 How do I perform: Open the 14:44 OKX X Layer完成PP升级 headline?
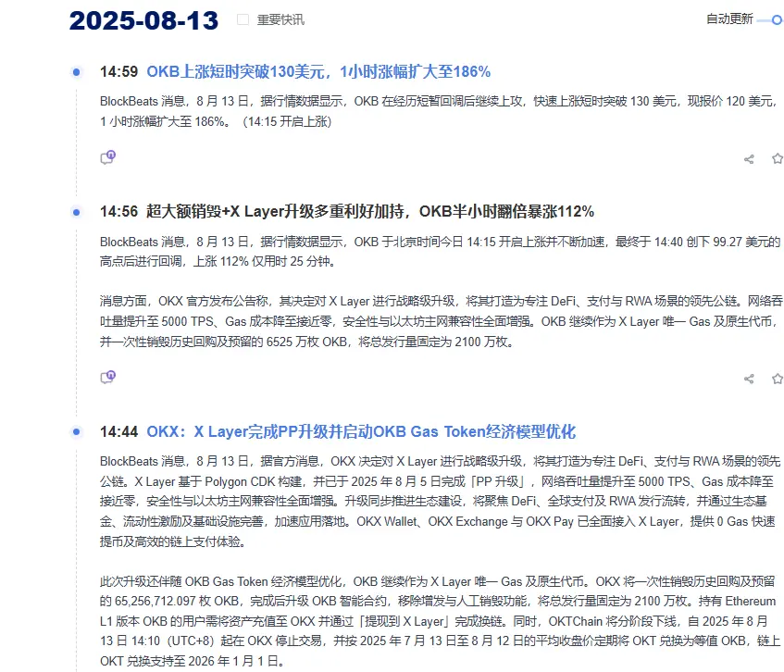pyautogui.click(x=361, y=431)
